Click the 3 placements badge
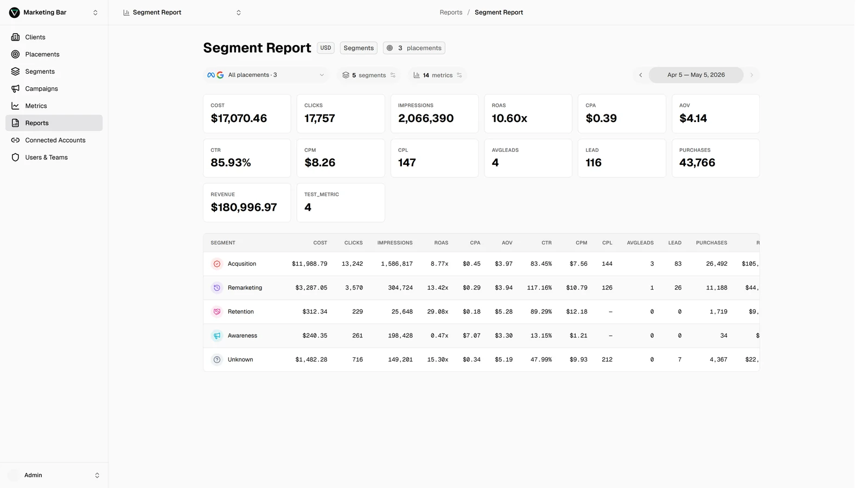 pyautogui.click(x=414, y=48)
